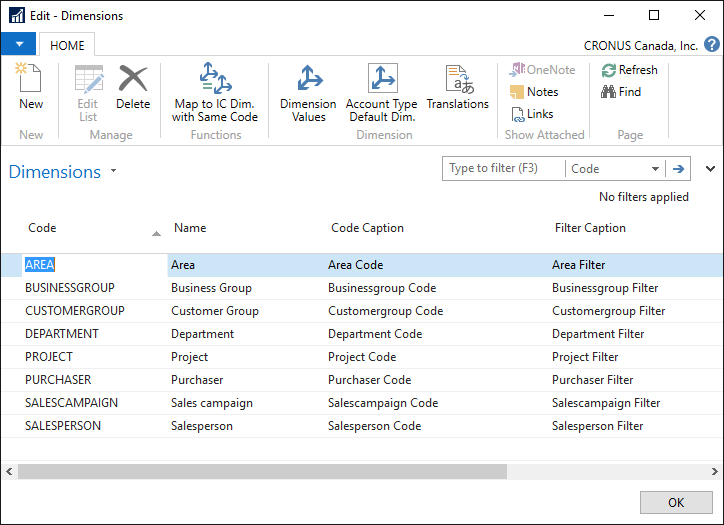Click the Find binoculars icon
Viewport: 724px width, 525px height.
(608, 92)
